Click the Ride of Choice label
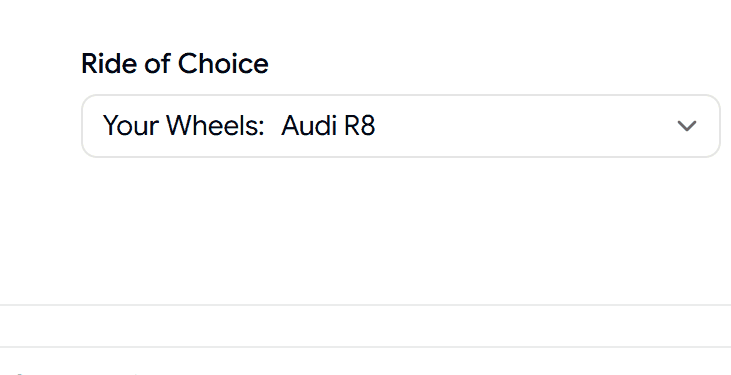731x375 pixels. (175, 63)
